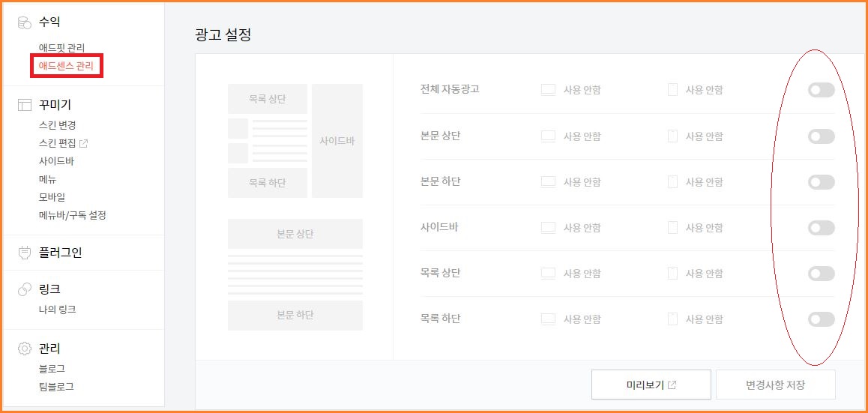Click the 플러그인 section heading

60,253
